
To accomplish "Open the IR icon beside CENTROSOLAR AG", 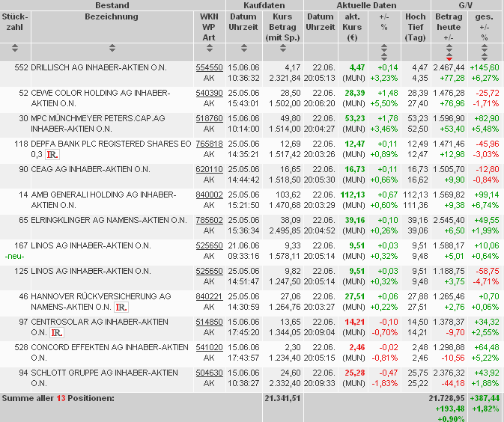I will 57,333.
